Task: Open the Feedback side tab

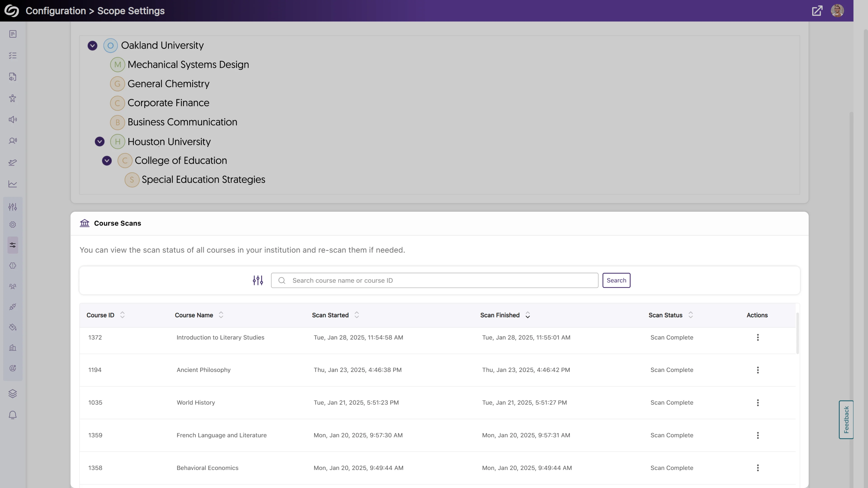Action: [846, 419]
